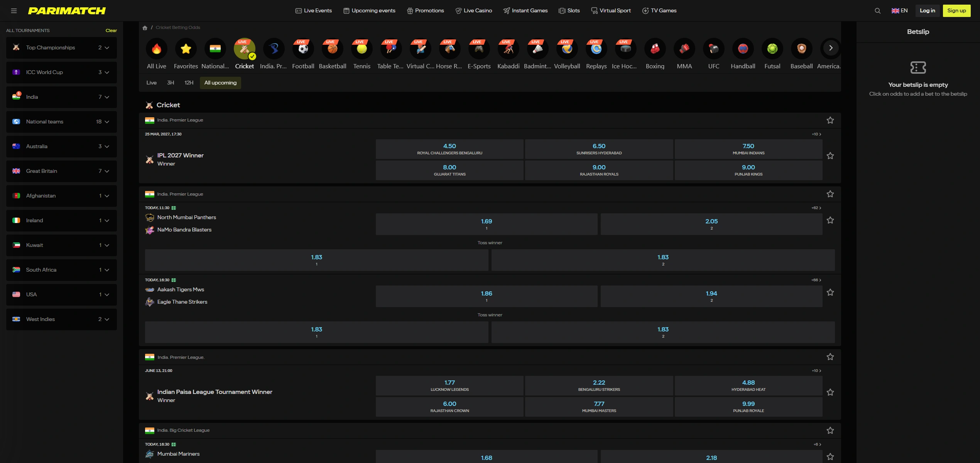Select the Handball category icon
This screenshot has height=463, width=980.
[x=743, y=49]
